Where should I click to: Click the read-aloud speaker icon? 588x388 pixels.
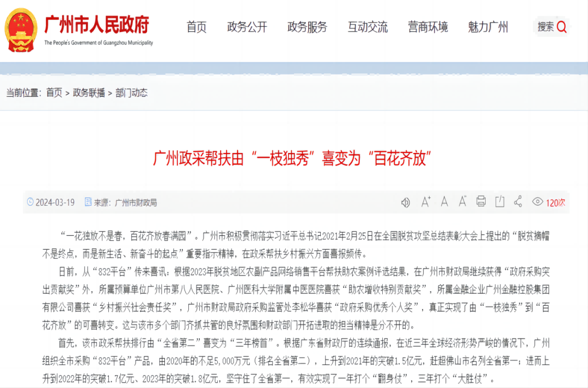(406, 202)
